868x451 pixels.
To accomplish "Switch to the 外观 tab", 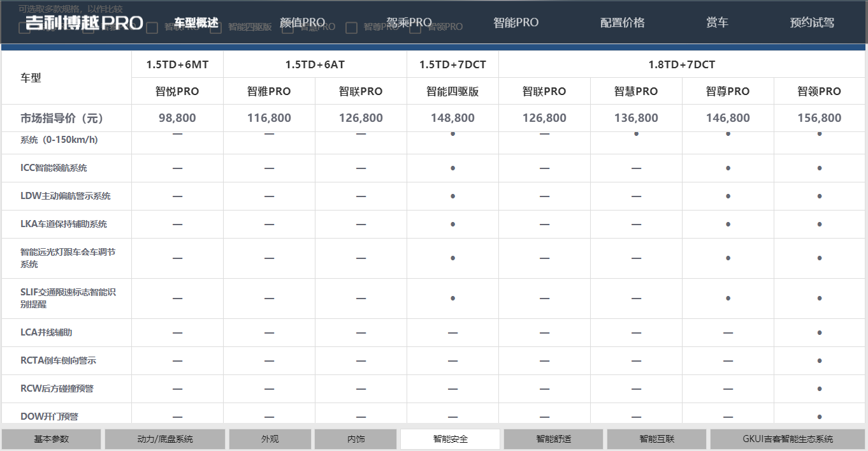I will point(270,439).
